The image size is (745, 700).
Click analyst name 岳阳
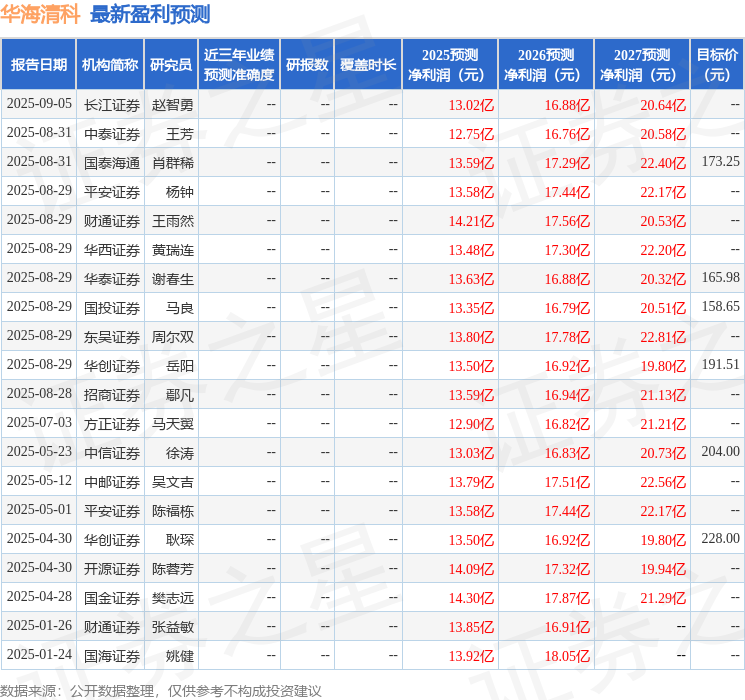[x=180, y=366]
